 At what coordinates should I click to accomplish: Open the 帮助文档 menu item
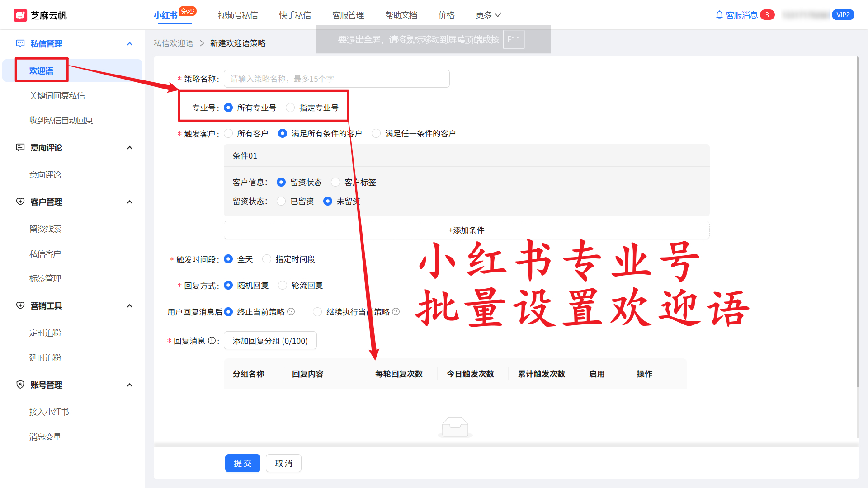[401, 15]
